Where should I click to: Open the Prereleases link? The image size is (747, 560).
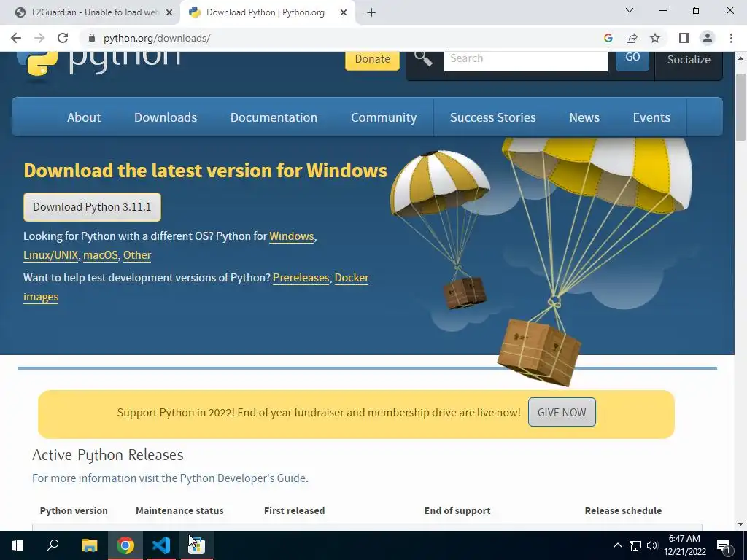(301, 278)
